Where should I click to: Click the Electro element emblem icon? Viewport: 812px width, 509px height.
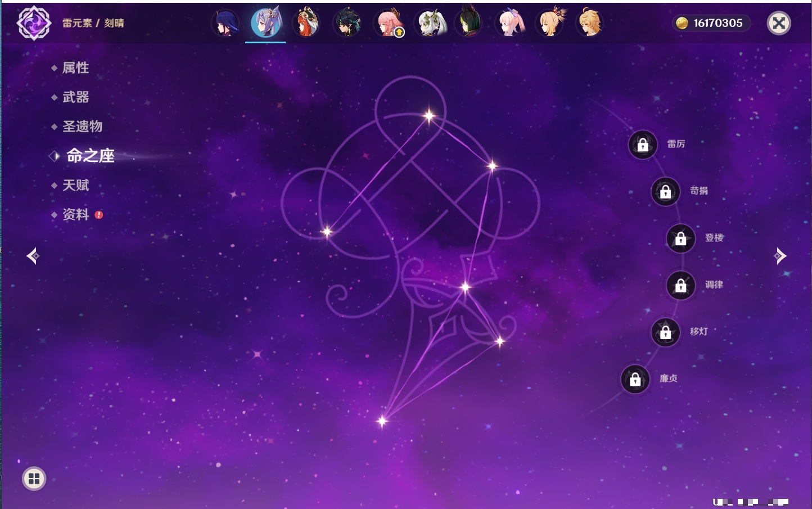[x=34, y=23]
